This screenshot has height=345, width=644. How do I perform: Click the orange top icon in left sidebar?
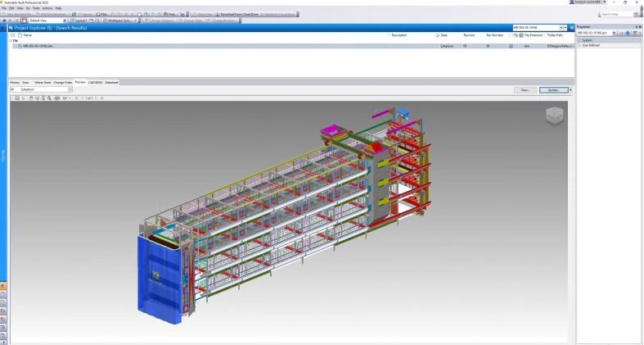tap(3, 286)
